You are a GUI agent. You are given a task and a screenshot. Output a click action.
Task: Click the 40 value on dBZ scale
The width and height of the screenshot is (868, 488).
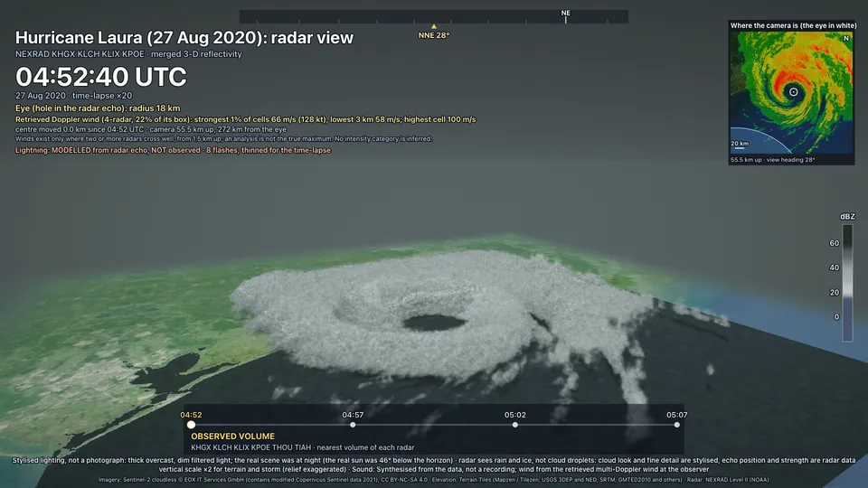click(834, 267)
